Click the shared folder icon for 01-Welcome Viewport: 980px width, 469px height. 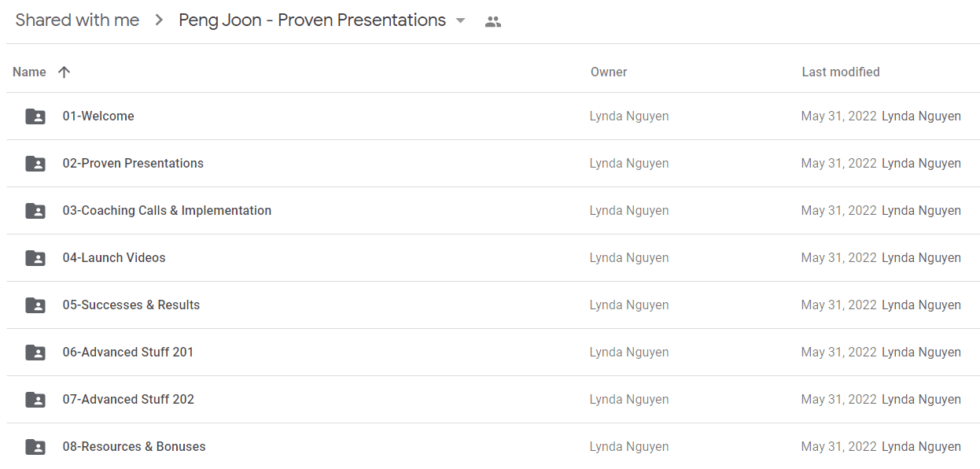[35, 116]
